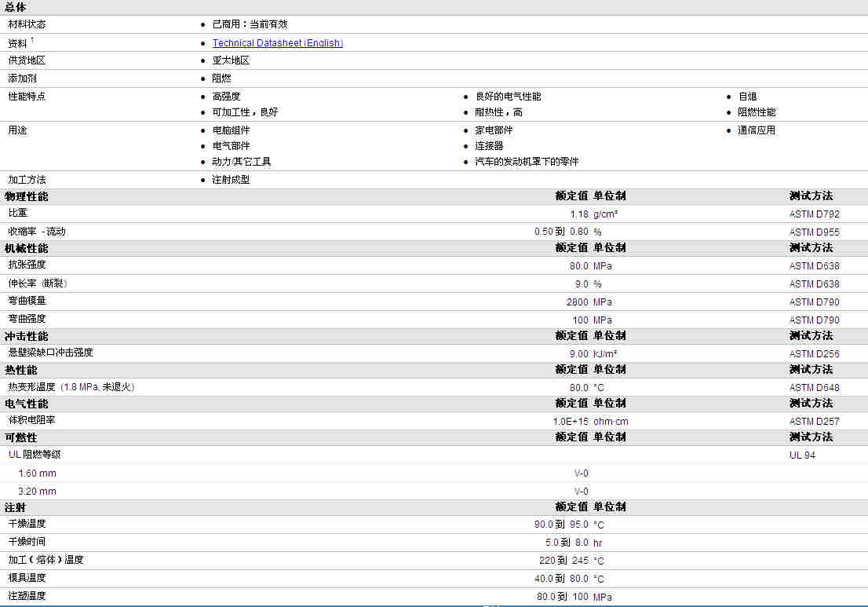This screenshot has width=868, height=607.
Task: Select the 抗张强度 row label
Action: 27,265
